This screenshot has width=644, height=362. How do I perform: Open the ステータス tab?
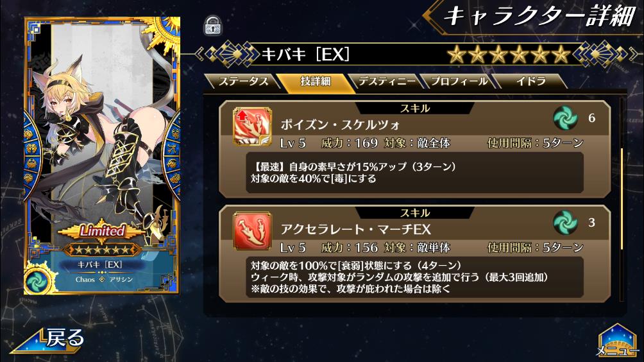click(x=243, y=82)
